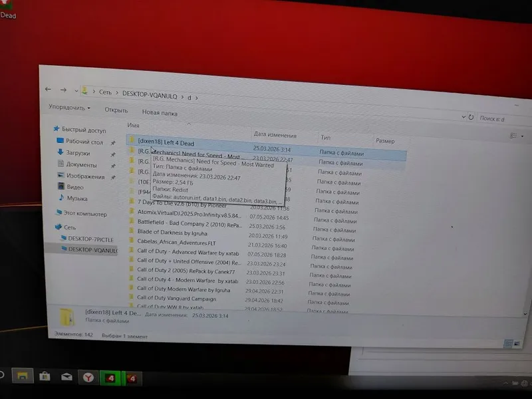The width and height of the screenshot is (532, 399).
Task: Click pin icon next to Документы
Action: (113, 166)
